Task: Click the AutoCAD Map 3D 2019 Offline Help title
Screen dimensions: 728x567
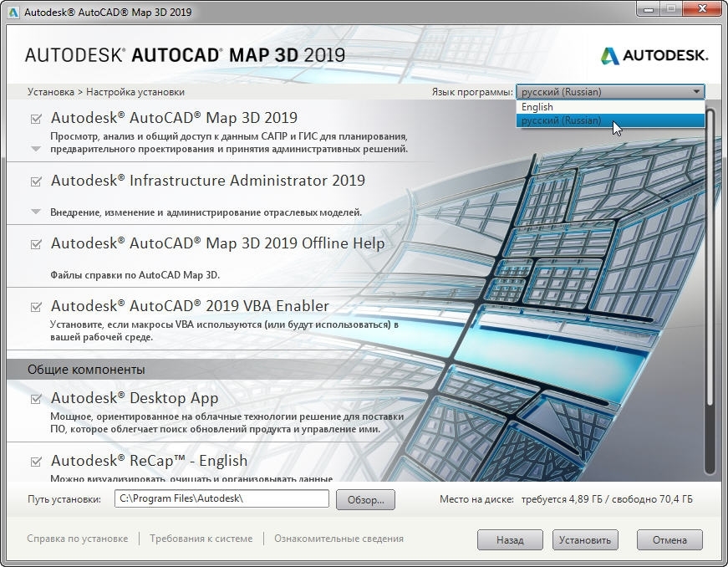Action: pyautogui.click(x=218, y=243)
